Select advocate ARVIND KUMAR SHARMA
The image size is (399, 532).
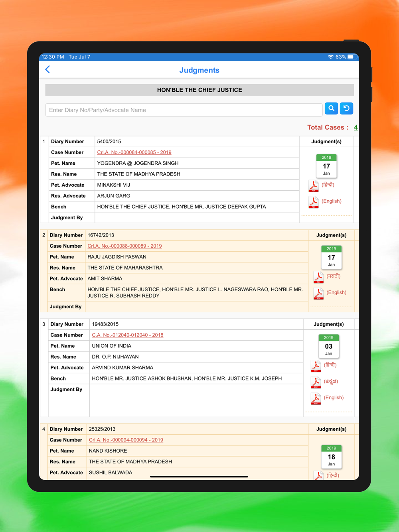tap(122, 367)
